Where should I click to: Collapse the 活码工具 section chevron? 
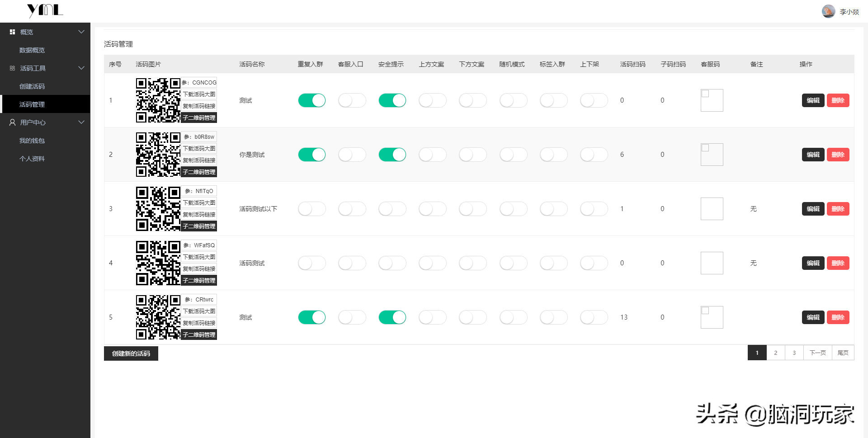(x=81, y=68)
